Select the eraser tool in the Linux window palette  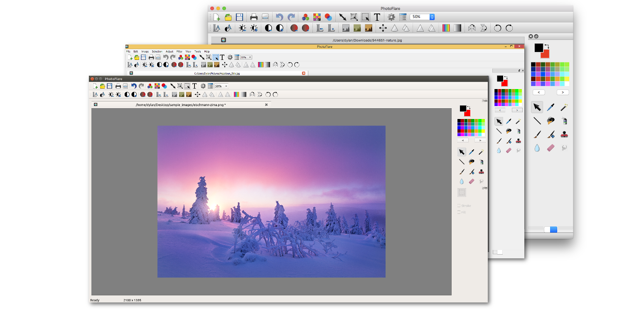click(x=472, y=181)
